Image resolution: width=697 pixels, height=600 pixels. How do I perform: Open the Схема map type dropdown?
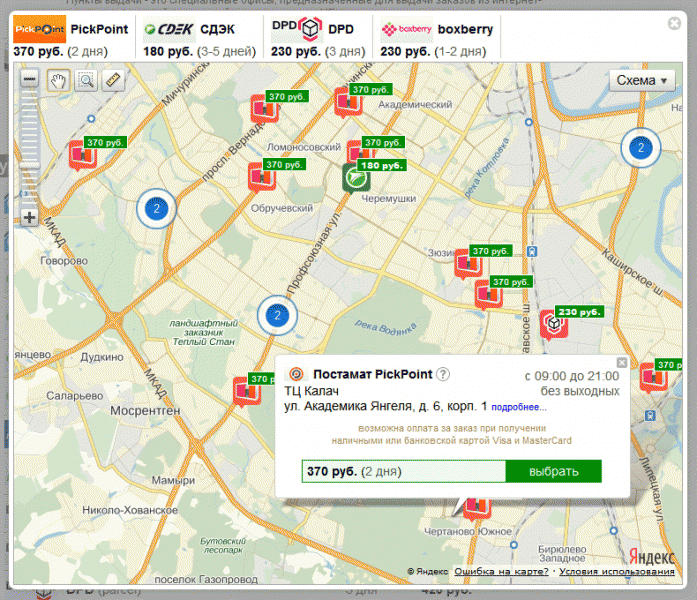point(642,80)
